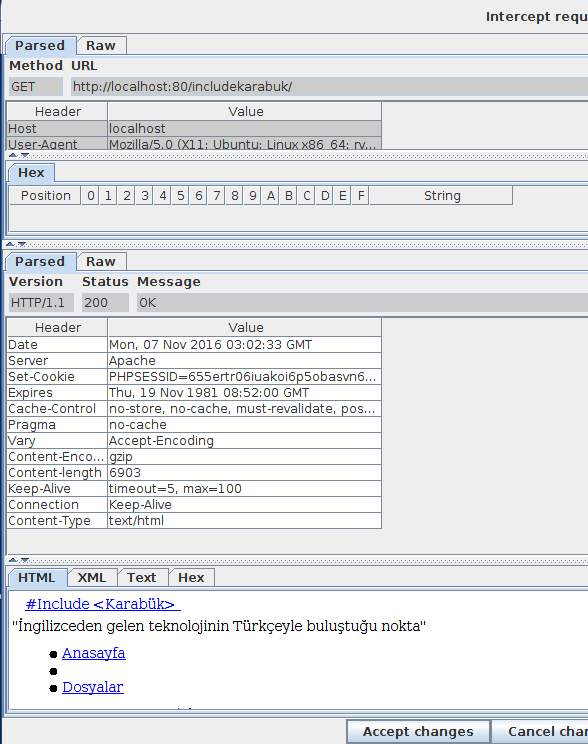Click the Hex table column 0 header

90,195
